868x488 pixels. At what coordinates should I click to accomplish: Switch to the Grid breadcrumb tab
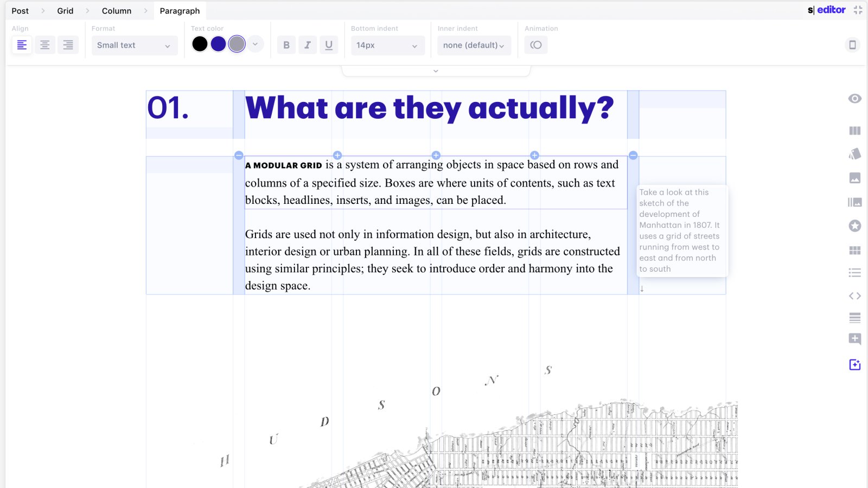65,10
